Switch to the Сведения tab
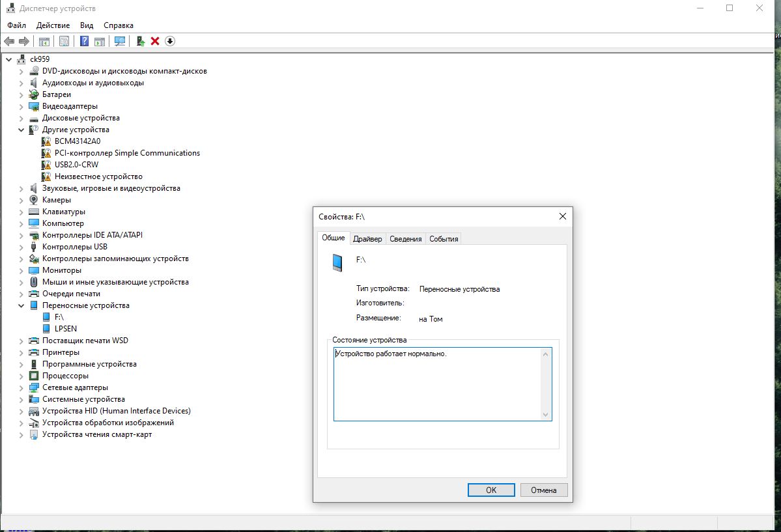 click(x=405, y=239)
